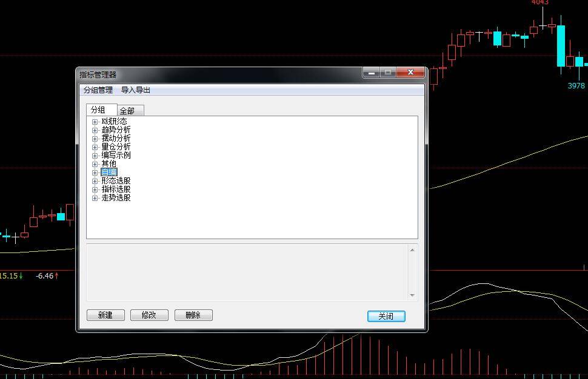This screenshot has height=379, width=588.
Task: Click the -6.46 indicator value
Action: click(x=45, y=276)
